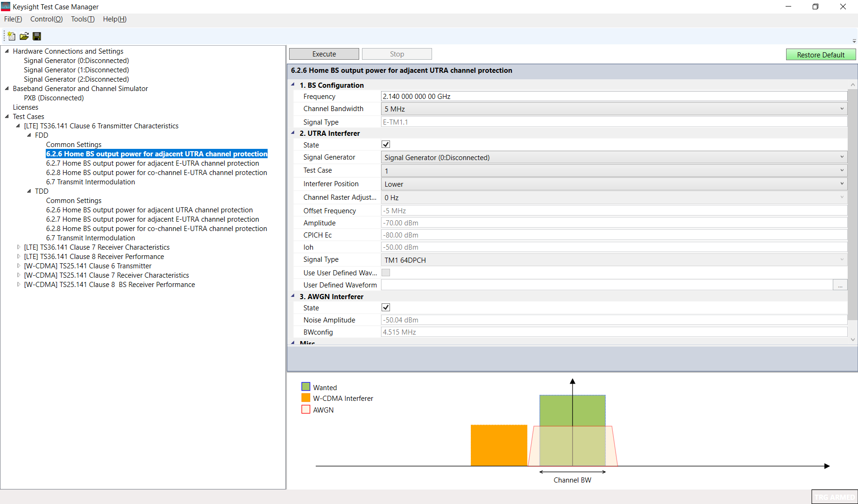Screen dimensions: 858x504
Task: Click the Open folder toolbar icon
Action: pyautogui.click(x=24, y=36)
